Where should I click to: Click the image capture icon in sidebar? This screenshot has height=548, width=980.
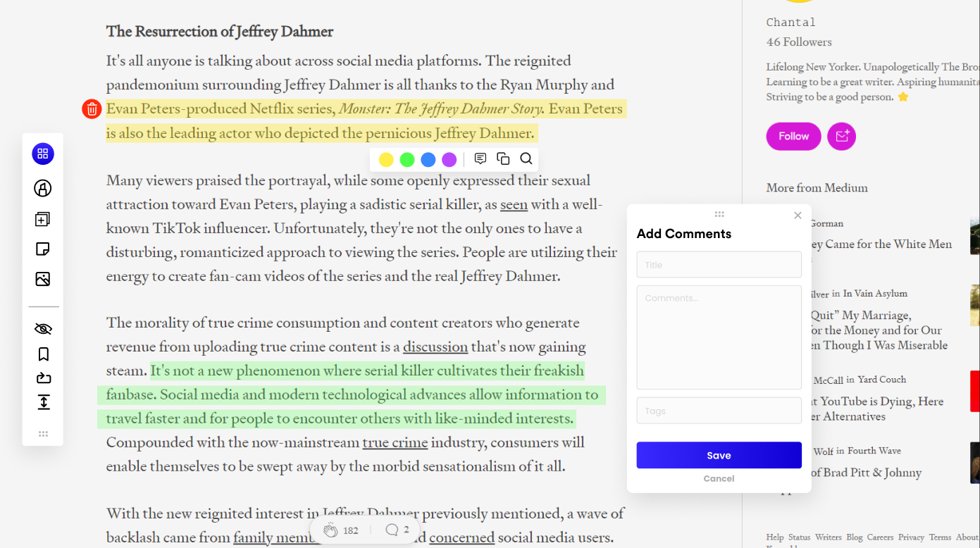pos(43,279)
